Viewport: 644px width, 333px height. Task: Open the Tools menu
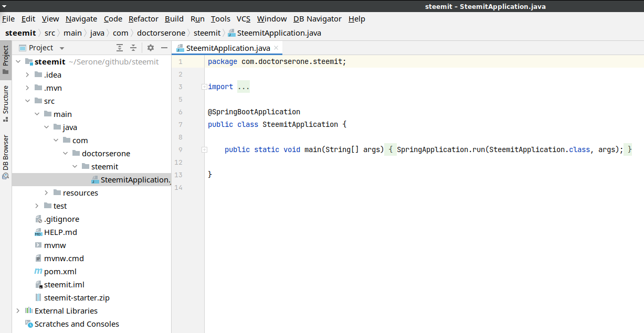220,19
